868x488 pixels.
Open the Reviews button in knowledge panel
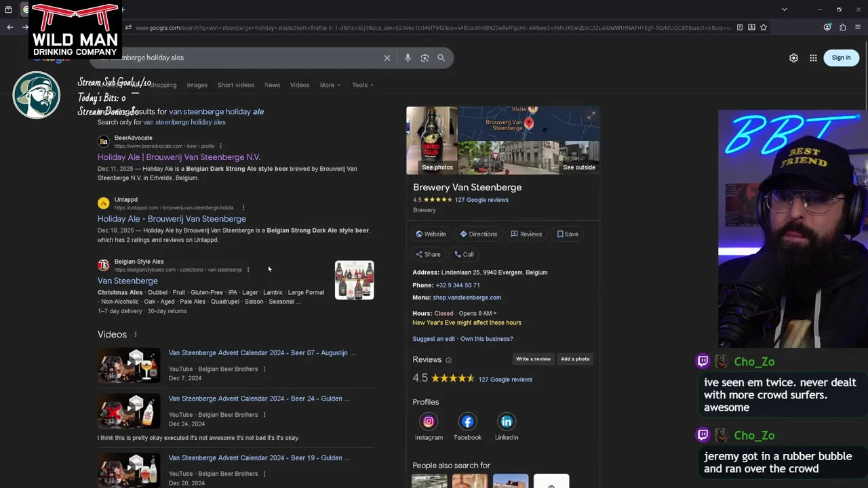coord(526,234)
